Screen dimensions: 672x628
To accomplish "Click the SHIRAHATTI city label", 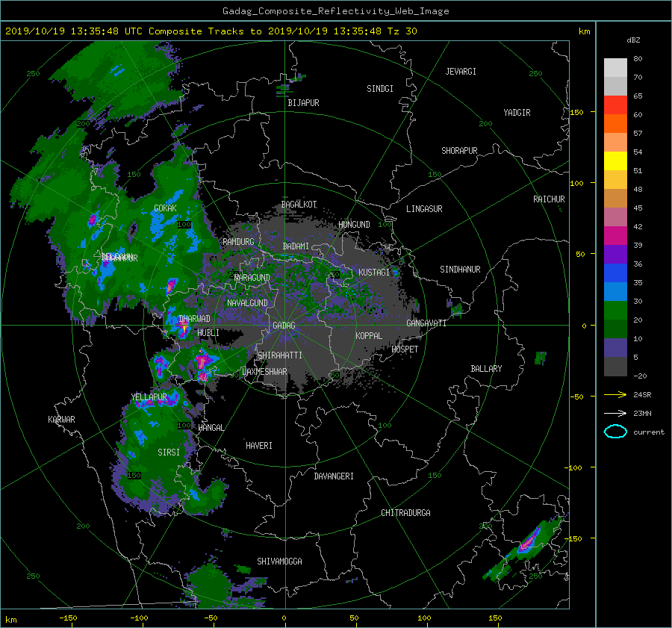I will click(x=280, y=355).
